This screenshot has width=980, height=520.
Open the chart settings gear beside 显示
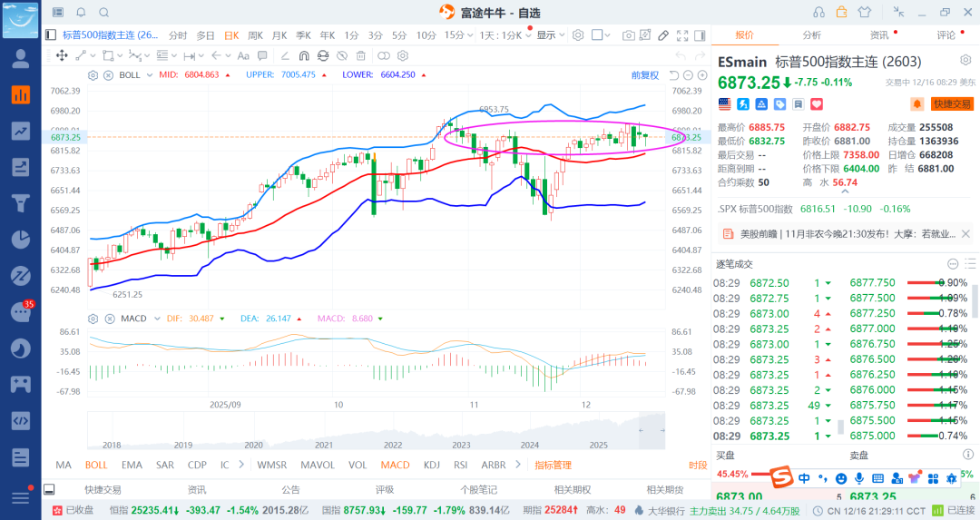click(x=578, y=35)
